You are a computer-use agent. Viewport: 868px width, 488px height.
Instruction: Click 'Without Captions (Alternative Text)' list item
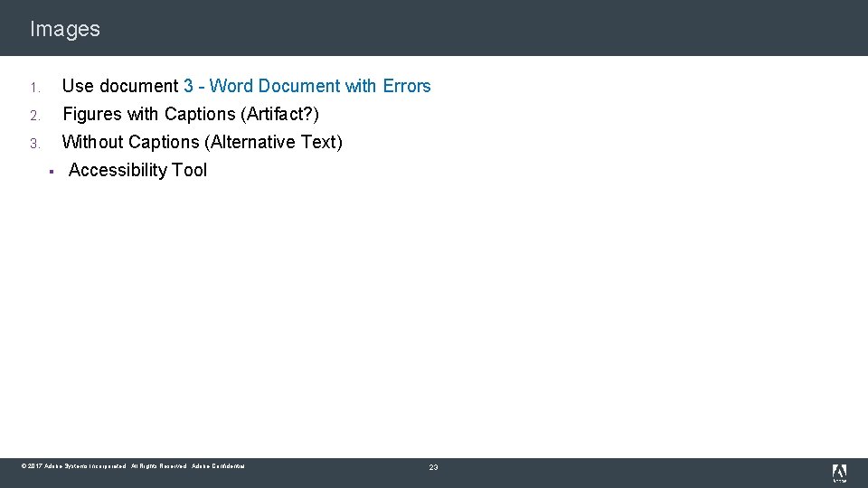click(x=203, y=143)
